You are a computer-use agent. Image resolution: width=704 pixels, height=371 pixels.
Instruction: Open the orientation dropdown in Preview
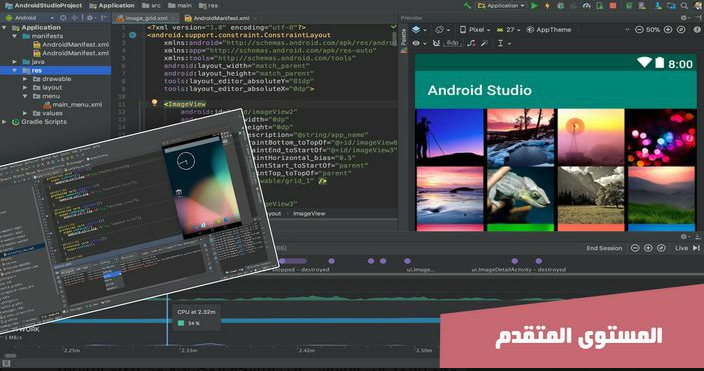coord(442,30)
